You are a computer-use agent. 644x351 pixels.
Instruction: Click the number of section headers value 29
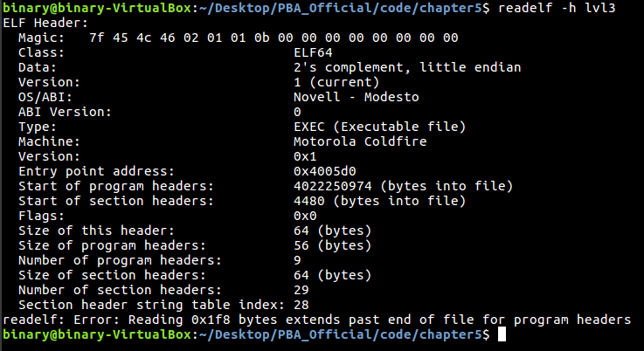click(x=301, y=290)
